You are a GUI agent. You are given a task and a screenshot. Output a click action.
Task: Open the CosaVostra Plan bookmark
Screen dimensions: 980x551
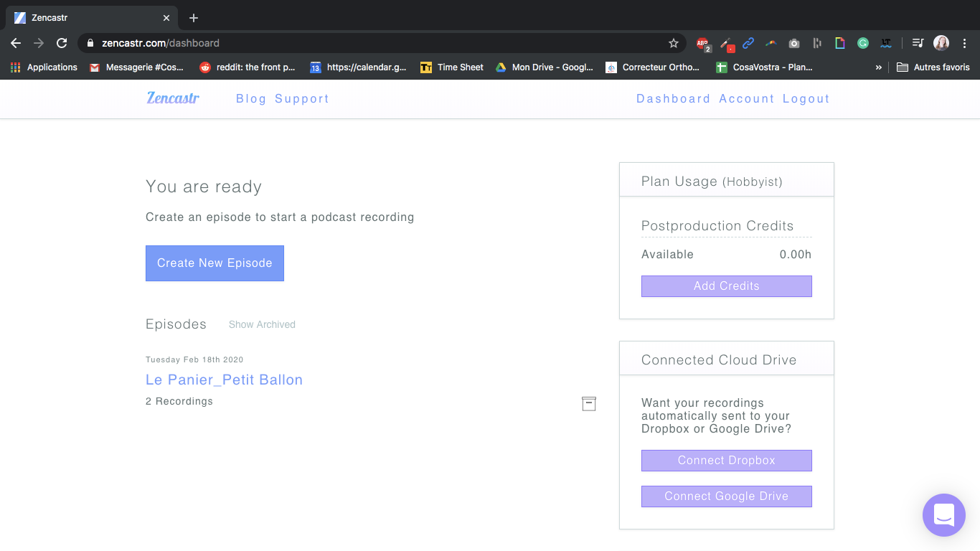point(764,67)
